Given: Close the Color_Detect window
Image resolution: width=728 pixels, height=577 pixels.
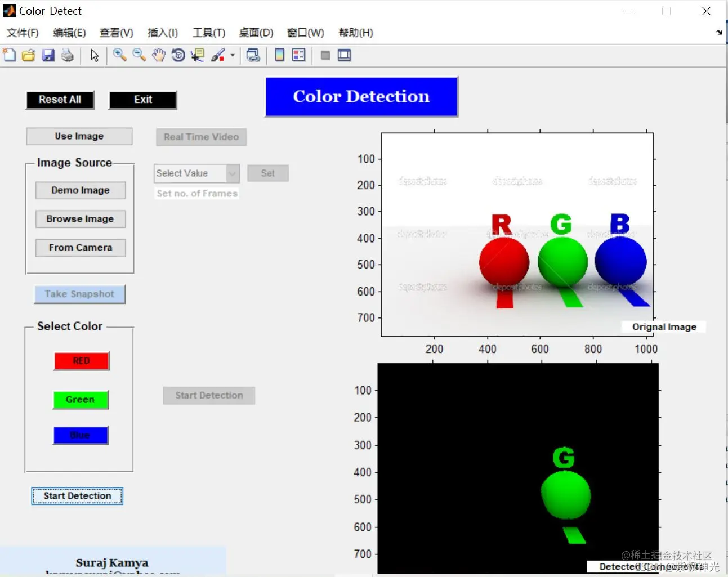Looking at the screenshot, I should click(706, 11).
